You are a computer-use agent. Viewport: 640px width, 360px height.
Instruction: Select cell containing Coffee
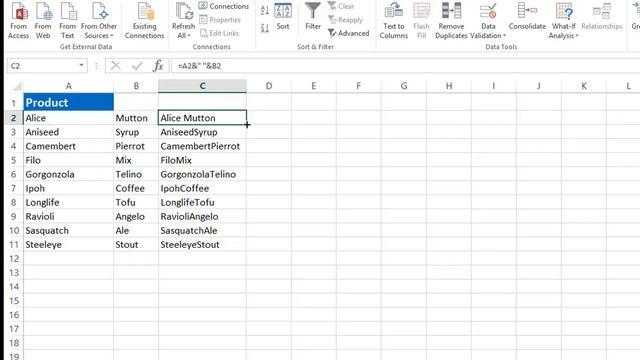136,189
